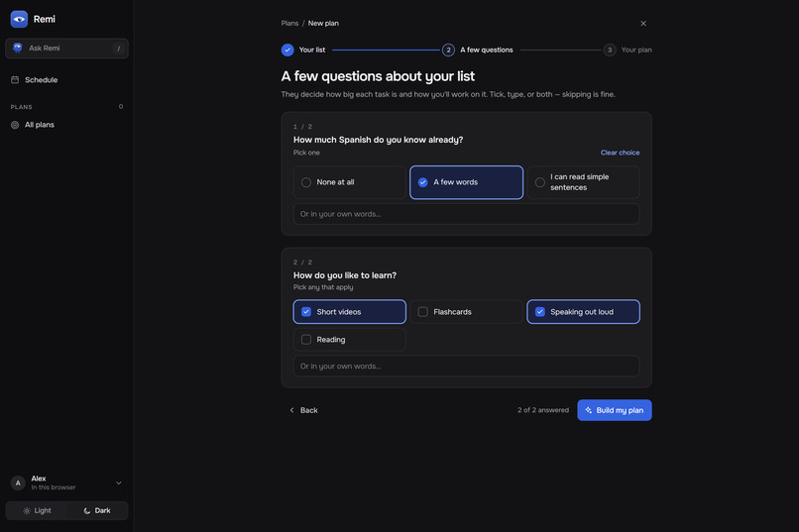The image size is (799, 532).
Task: Click the Alex avatar icon
Action: point(18,482)
